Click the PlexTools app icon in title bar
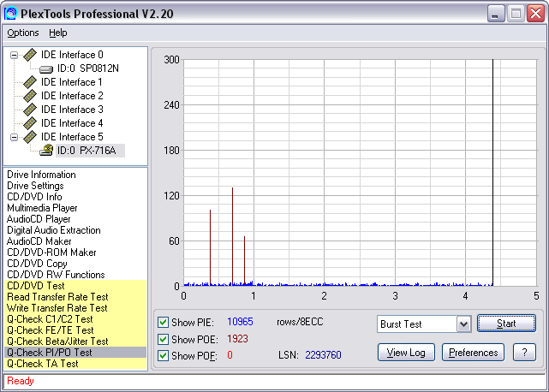The width and height of the screenshot is (549, 392). click(10, 14)
